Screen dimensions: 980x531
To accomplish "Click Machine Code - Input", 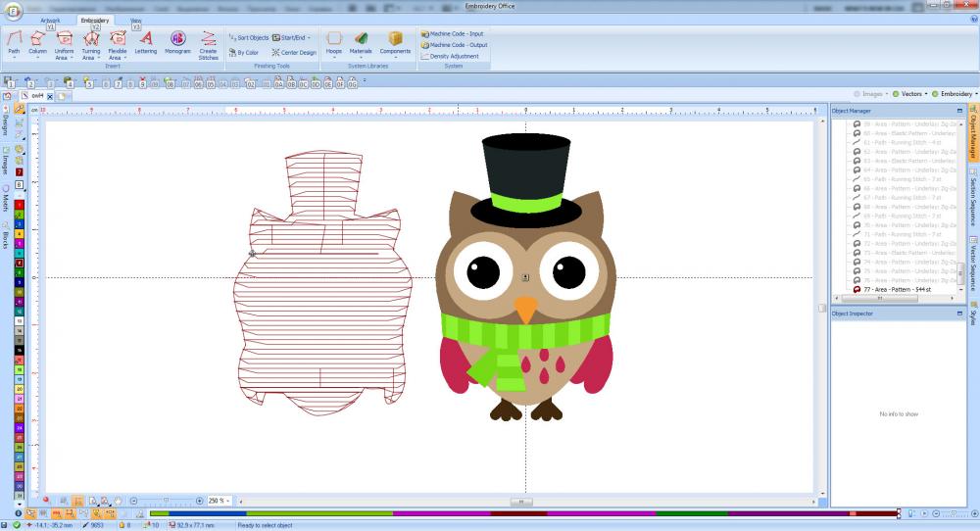I will tap(452, 33).
